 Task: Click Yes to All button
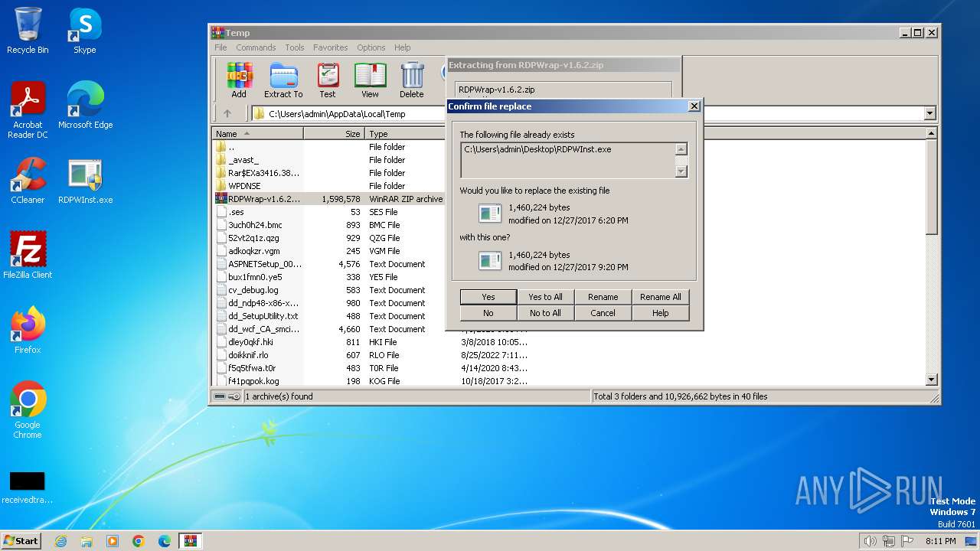pyautogui.click(x=545, y=297)
